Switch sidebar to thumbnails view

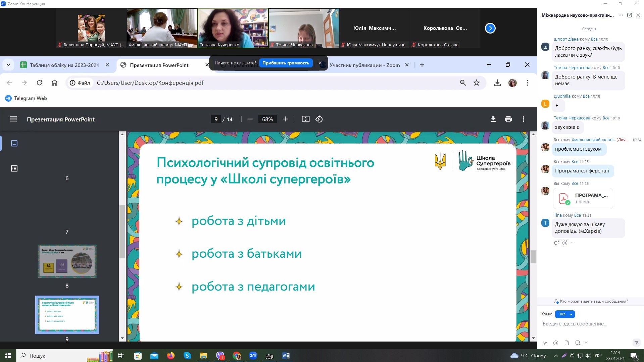click(x=14, y=143)
